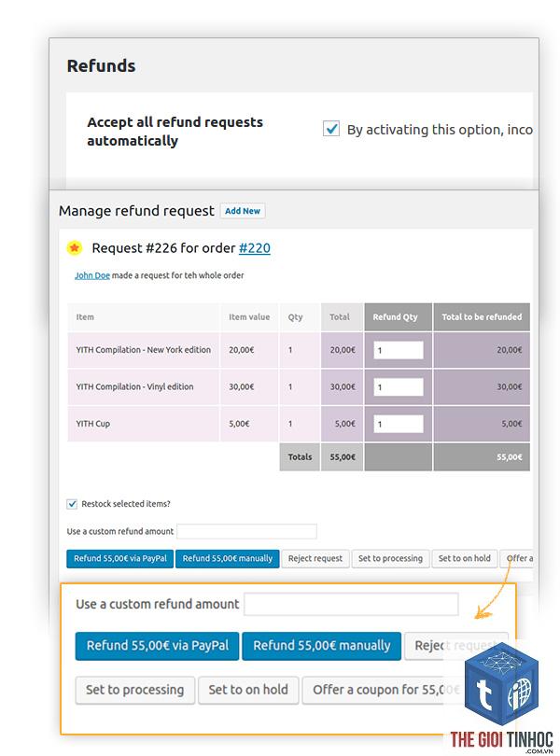Click the Total to be refunded header

pyautogui.click(x=482, y=316)
